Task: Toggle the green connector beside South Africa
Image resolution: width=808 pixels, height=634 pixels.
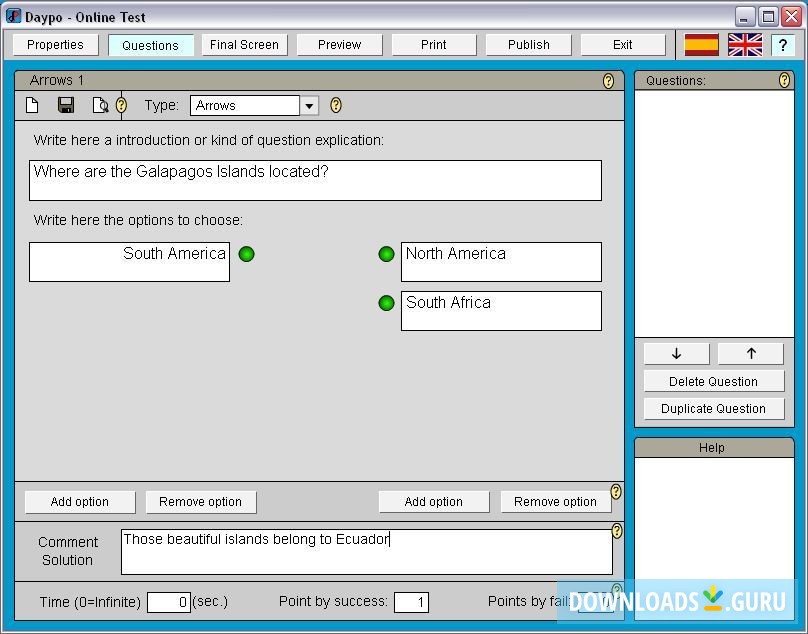Action: point(386,303)
